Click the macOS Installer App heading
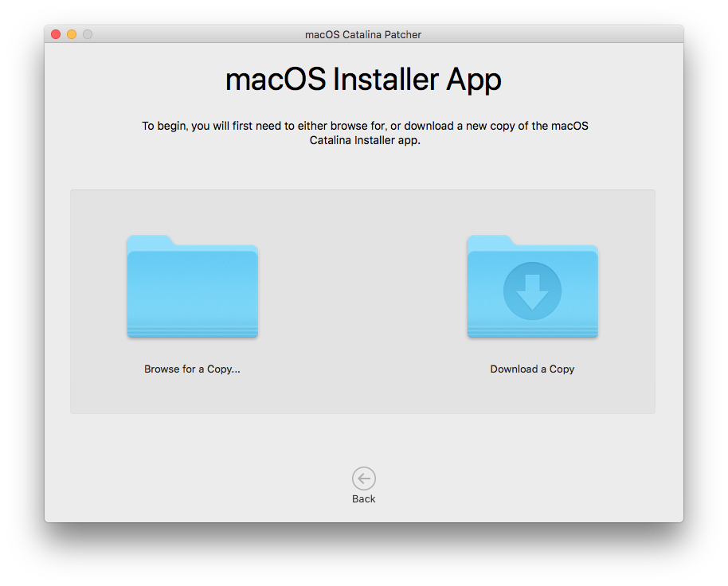 pyautogui.click(x=363, y=80)
